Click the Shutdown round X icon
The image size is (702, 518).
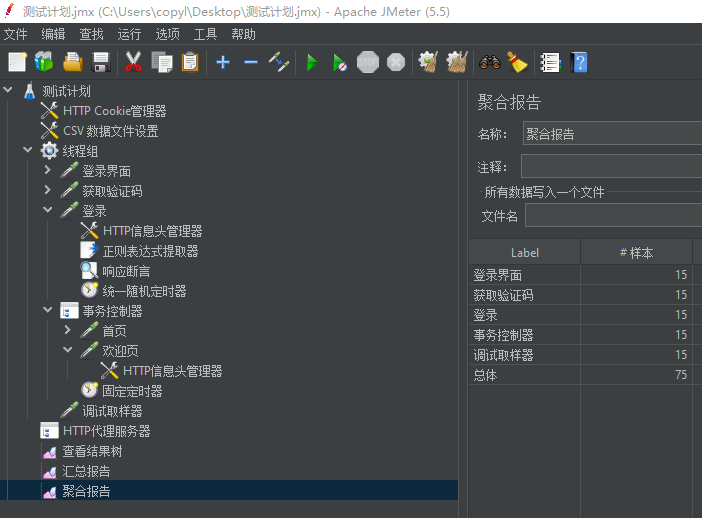pyautogui.click(x=396, y=62)
